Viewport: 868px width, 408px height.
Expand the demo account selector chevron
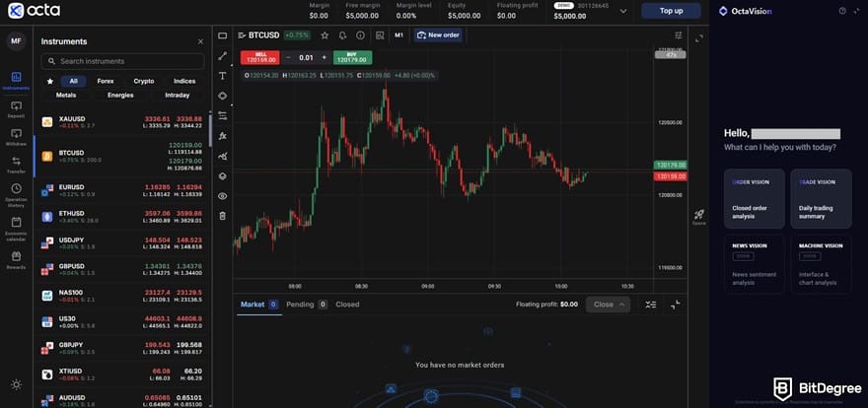623,11
